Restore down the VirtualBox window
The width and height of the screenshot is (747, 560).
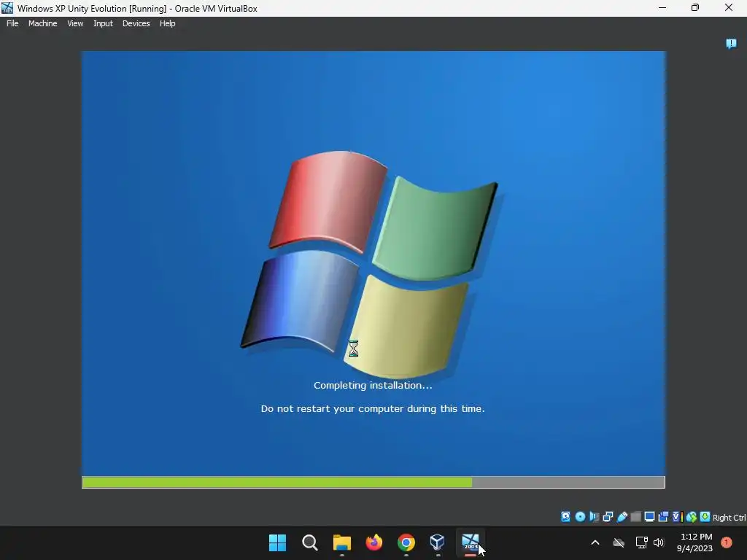click(x=695, y=8)
